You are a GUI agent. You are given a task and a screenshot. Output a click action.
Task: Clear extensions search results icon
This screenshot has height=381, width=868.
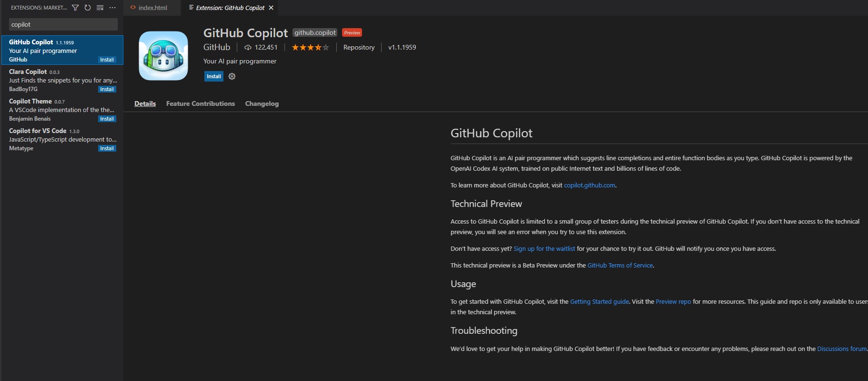[x=100, y=8]
